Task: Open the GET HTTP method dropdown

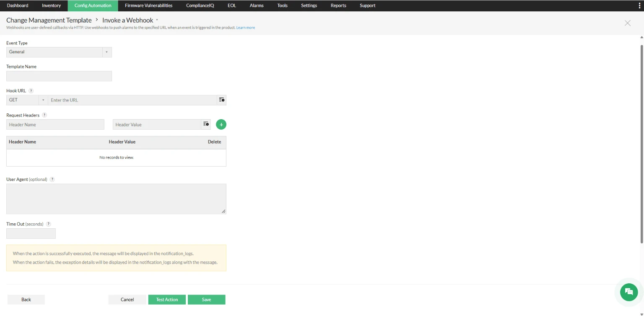Action: coord(27,100)
